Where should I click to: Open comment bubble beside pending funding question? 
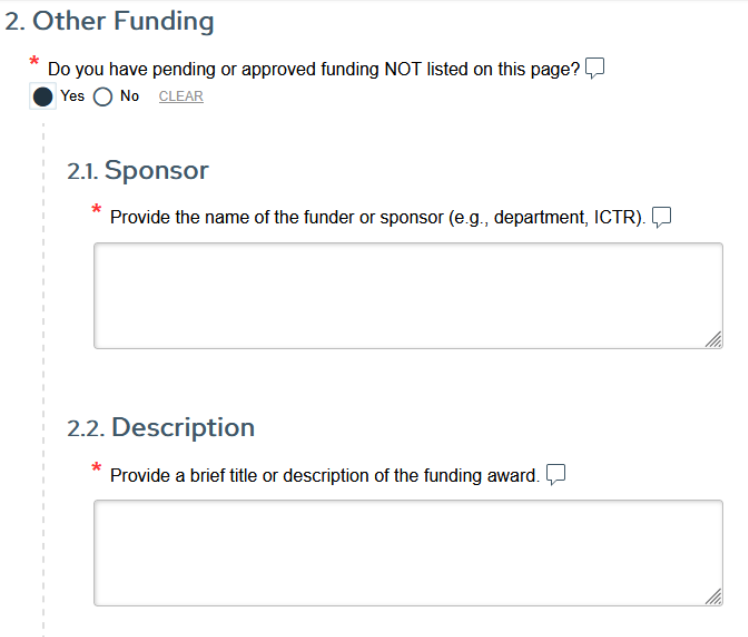596,68
